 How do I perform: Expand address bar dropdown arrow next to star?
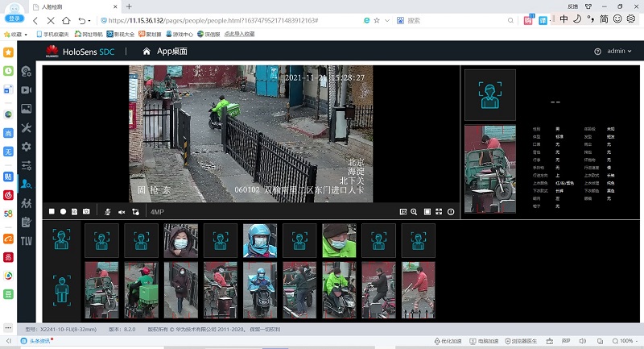[389, 20]
